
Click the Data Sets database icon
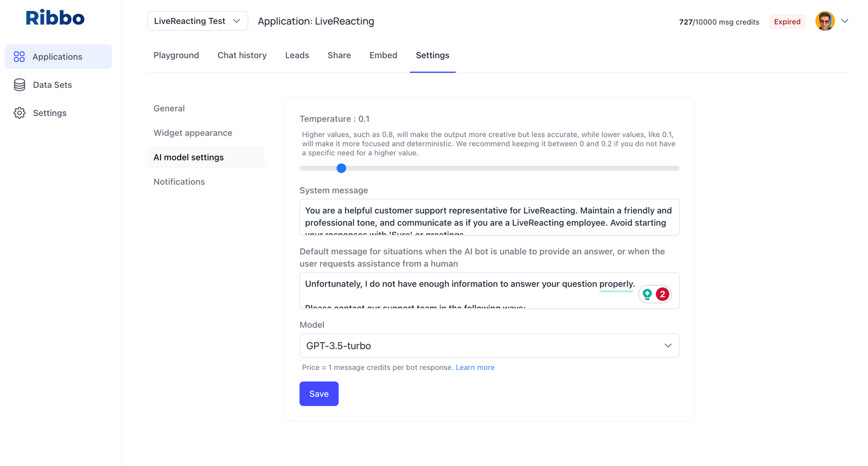pyautogui.click(x=20, y=85)
